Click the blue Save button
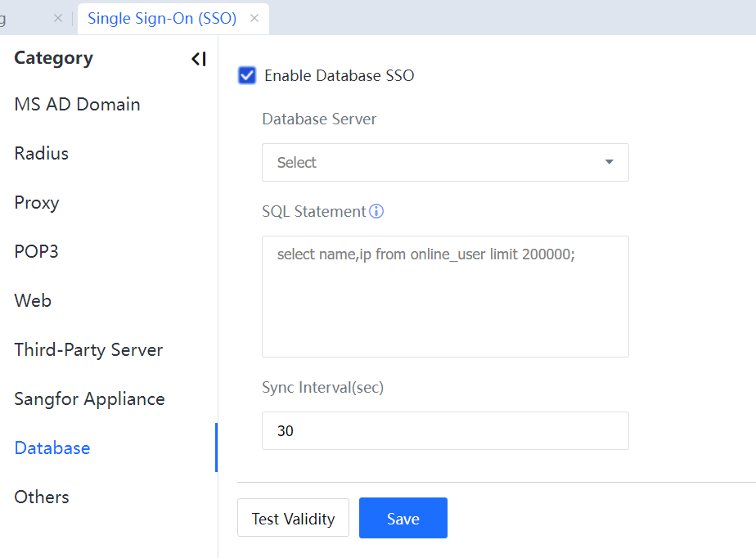The width and height of the screenshot is (756, 558). coord(403,518)
